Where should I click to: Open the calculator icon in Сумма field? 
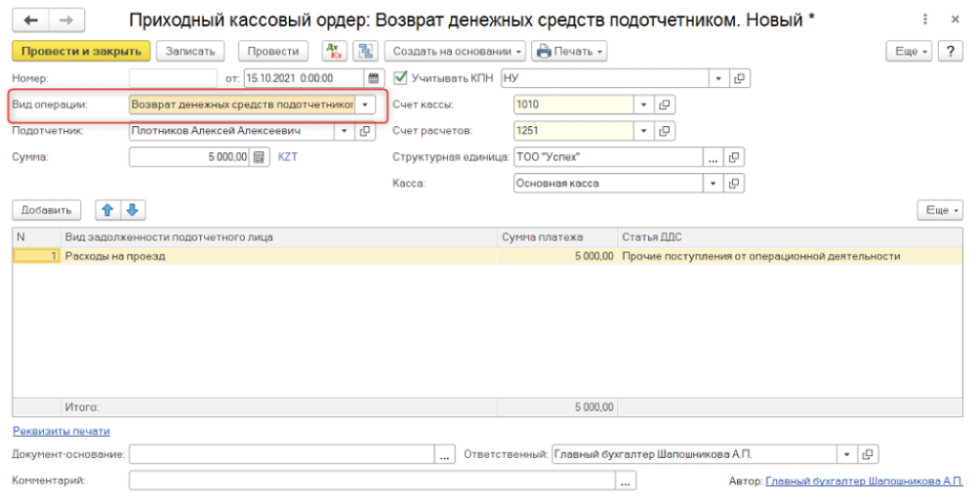(x=258, y=157)
